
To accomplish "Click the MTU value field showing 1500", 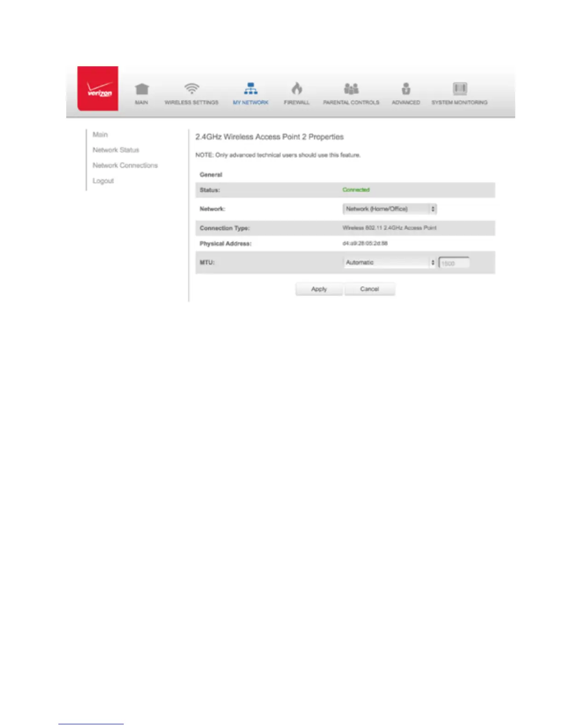I will pyautogui.click(x=454, y=263).
